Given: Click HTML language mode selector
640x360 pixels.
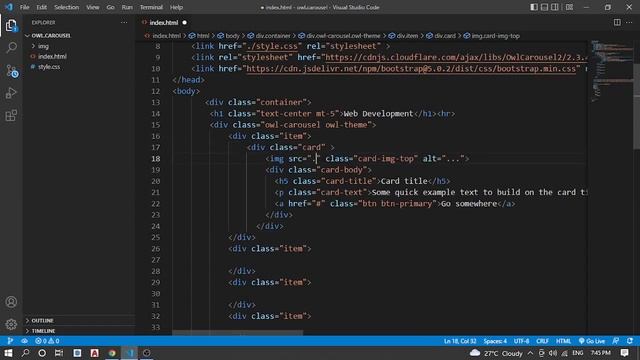Looking at the screenshot, I should click(x=563, y=341).
